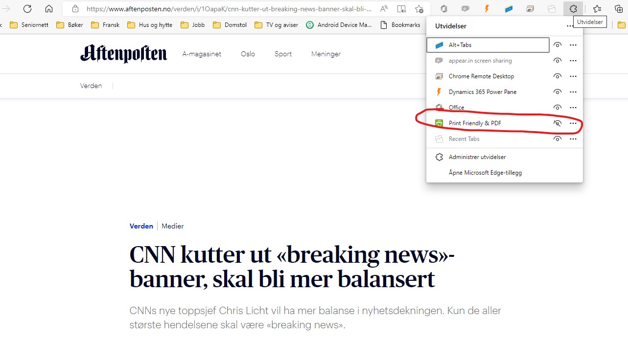
Task: Hide Alt+Tabs extension from toolbar
Action: coord(557,45)
